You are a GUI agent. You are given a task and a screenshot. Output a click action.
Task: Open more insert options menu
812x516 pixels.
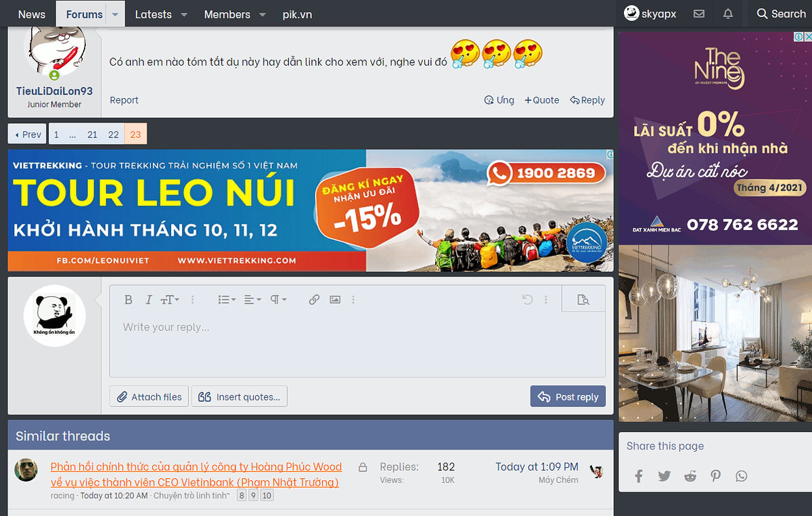coord(353,300)
